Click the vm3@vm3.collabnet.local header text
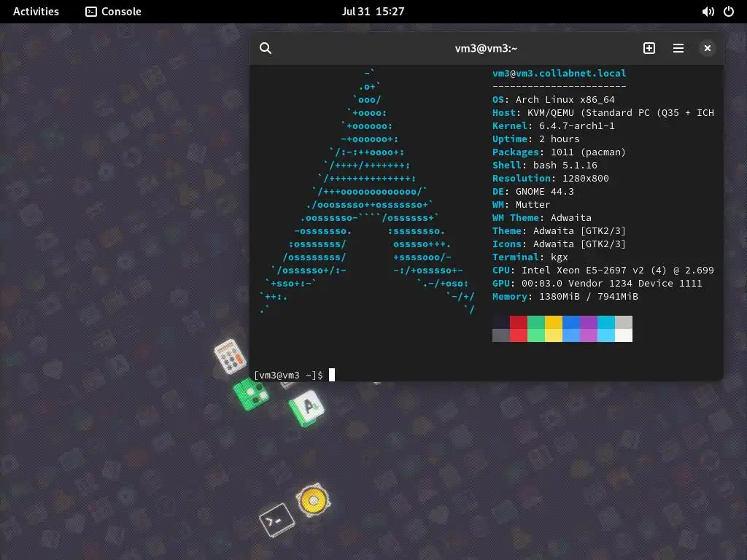 tap(560, 74)
